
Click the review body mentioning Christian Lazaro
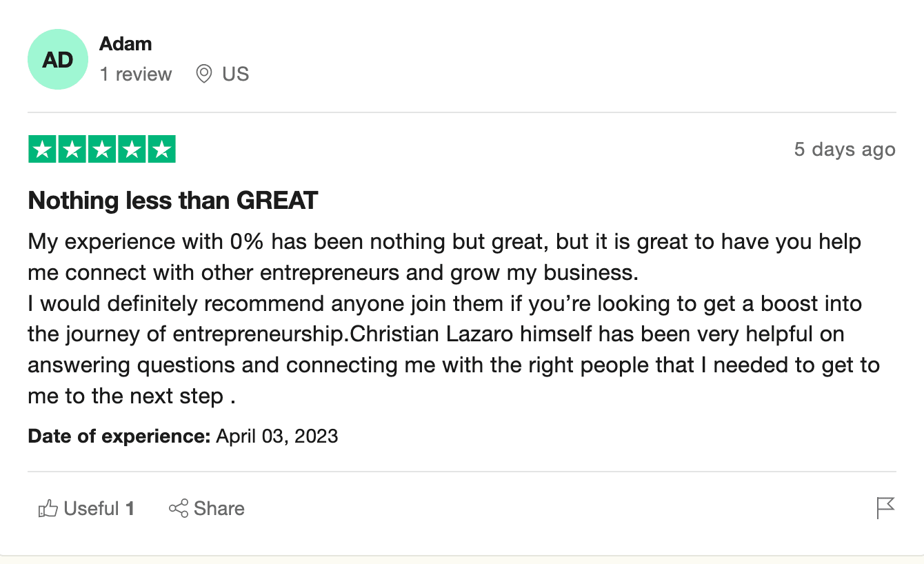coord(454,319)
